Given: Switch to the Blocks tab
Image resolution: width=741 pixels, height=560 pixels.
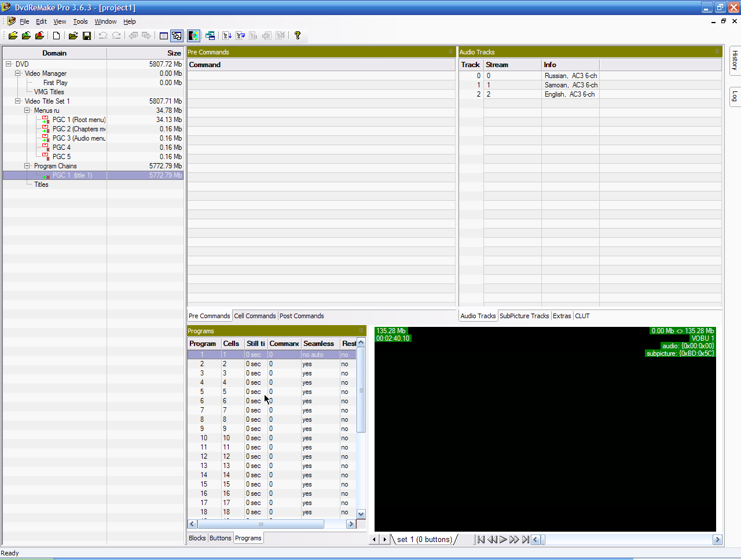Looking at the screenshot, I should click(x=197, y=538).
